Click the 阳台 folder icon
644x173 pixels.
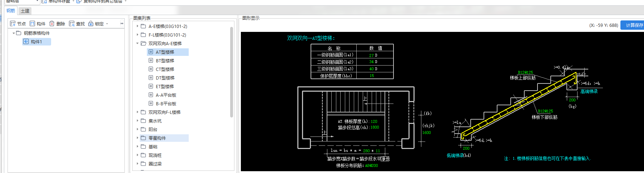(x=143, y=129)
